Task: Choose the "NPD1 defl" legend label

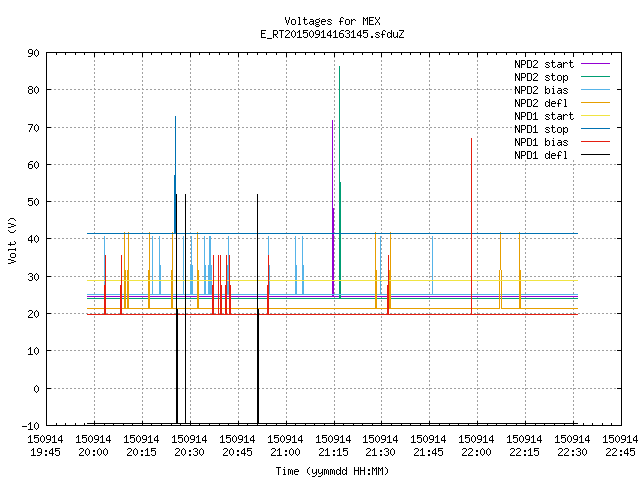Action: (541, 156)
